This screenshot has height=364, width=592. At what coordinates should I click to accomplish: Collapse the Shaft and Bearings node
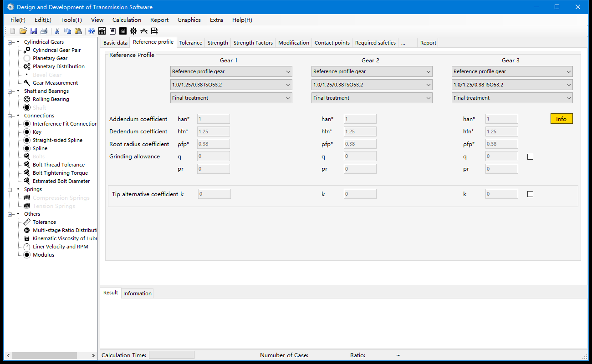[10, 91]
